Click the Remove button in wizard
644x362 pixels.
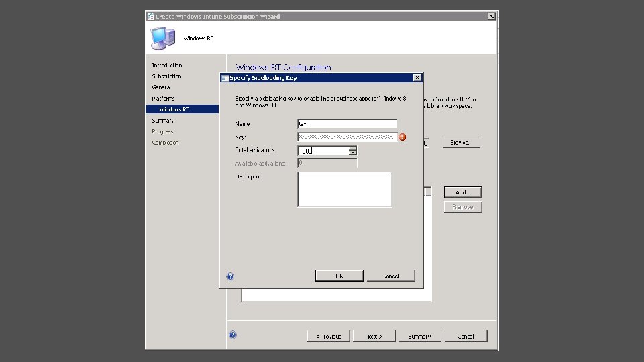click(462, 207)
